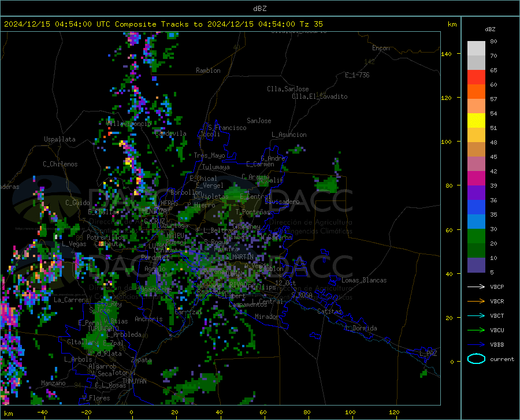520x420 pixels.
Task: Click the TUNUYAN map label
Action: pos(134,381)
